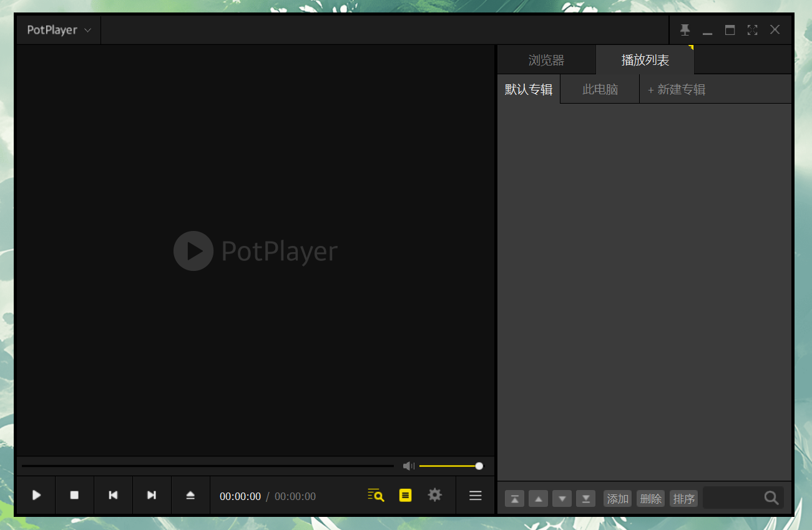Click the magnifier icon in playlist search box

(771, 498)
